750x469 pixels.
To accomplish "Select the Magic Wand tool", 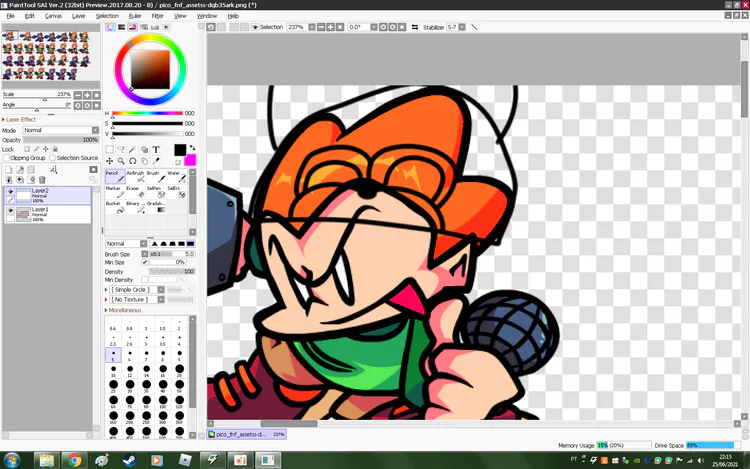I will pos(132,150).
